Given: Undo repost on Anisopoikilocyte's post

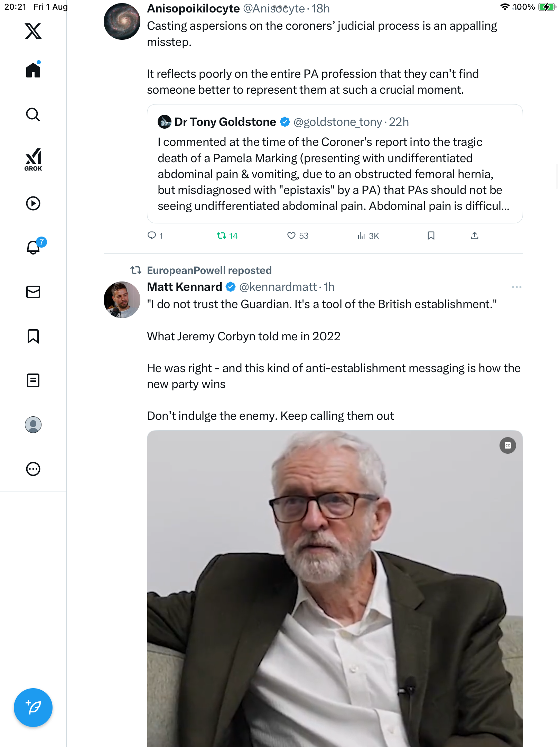Looking at the screenshot, I should point(222,236).
